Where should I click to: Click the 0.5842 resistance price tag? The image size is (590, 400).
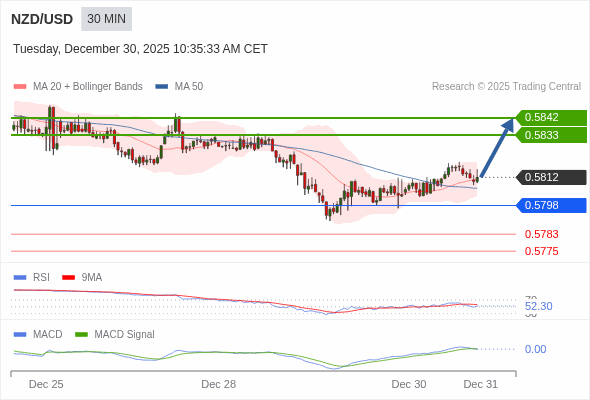point(551,117)
